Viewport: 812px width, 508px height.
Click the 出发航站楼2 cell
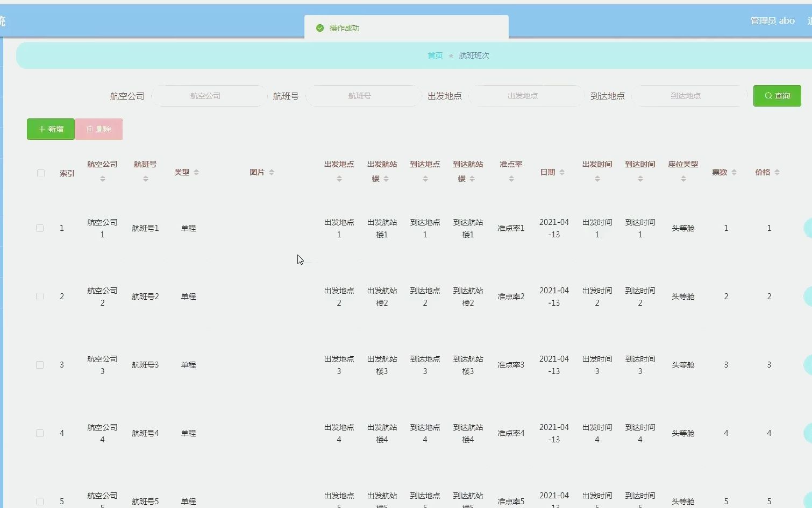pos(382,297)
